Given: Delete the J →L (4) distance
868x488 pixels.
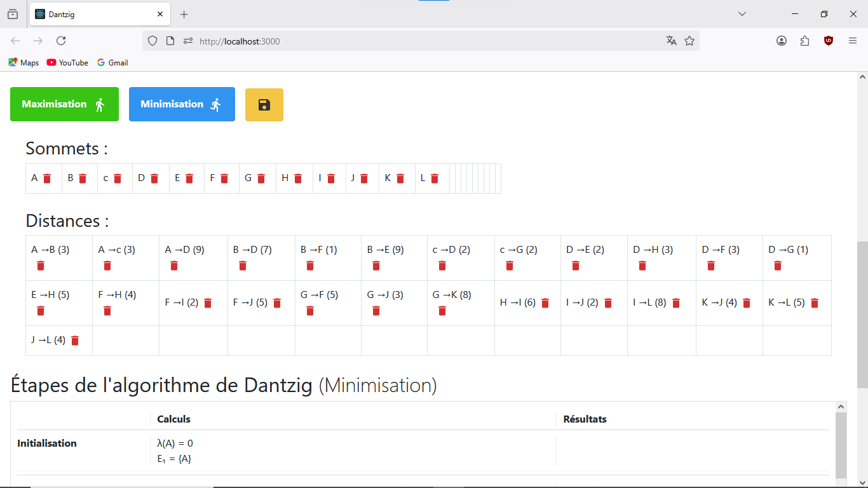Looking at the screenshot, I should pyautogui.click(x=75, y=341).
